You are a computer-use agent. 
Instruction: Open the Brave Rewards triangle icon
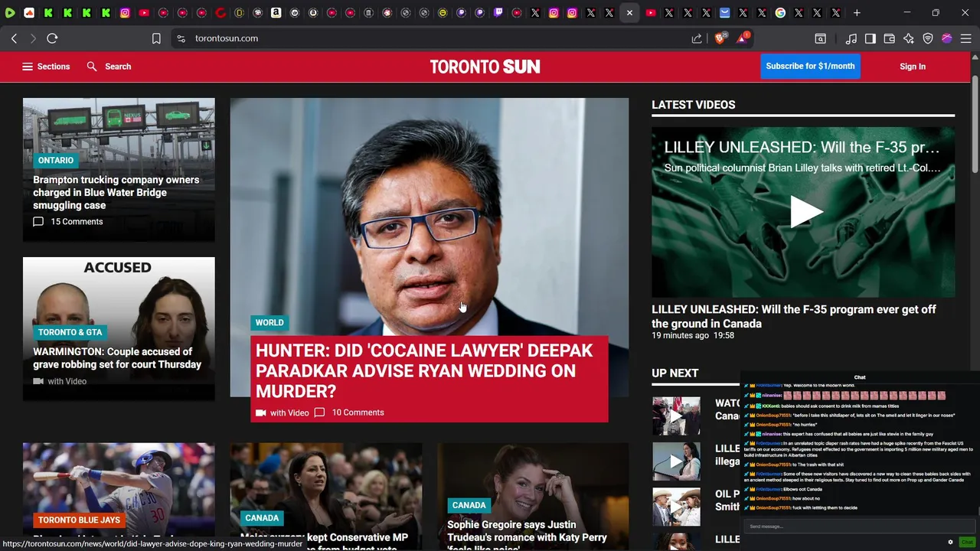click(743, 38)
